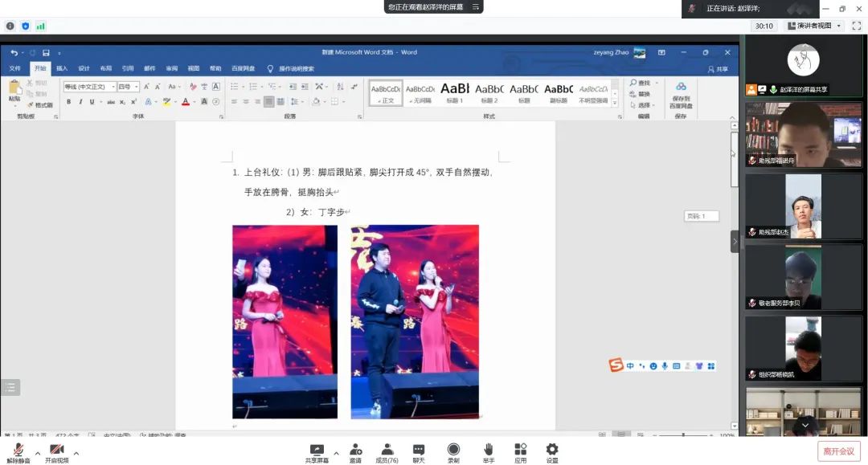Click the Leave Meeting (离开会议) button
Image resolution: width=868 pixels, height=465 pixels.
pos(840,451)
